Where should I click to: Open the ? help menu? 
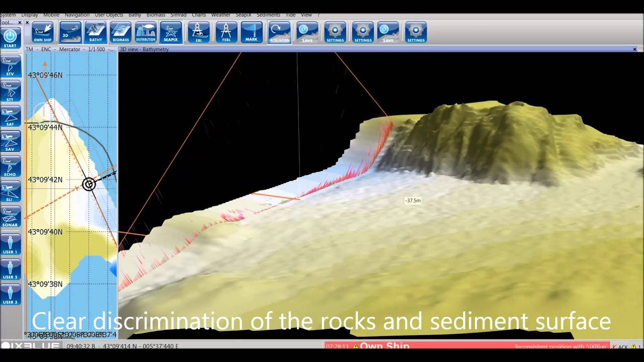point(318,15)
